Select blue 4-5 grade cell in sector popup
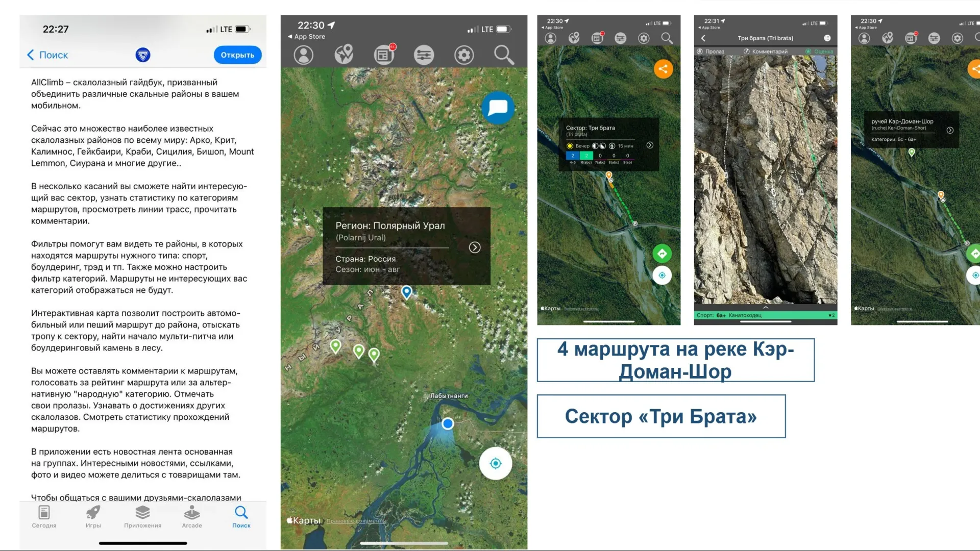Viewport: 980px width, 551px height. coord(573,156)
